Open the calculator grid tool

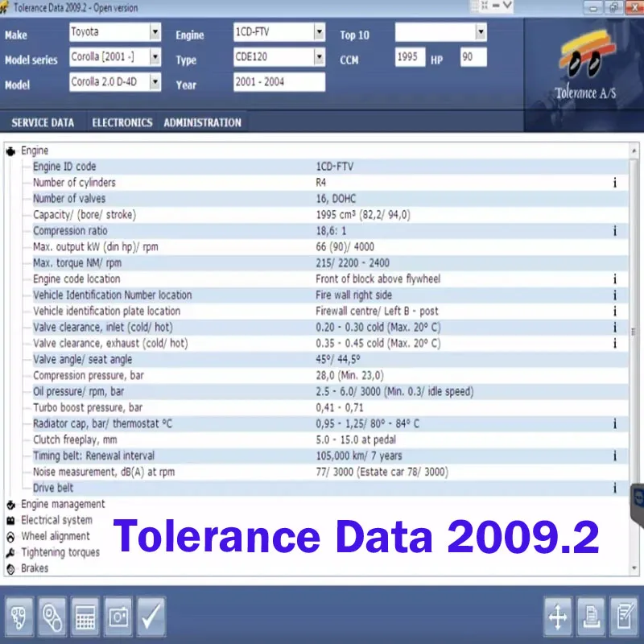85,616
